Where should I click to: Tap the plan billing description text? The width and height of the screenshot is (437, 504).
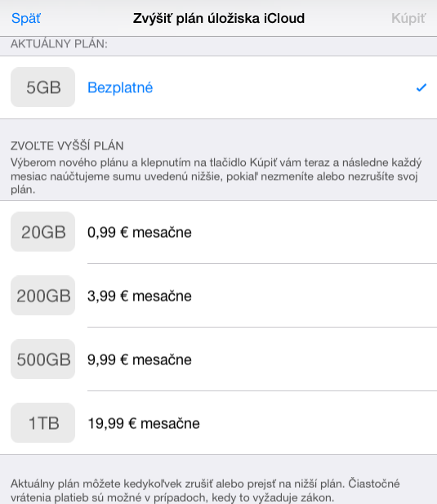pos(216,176)
